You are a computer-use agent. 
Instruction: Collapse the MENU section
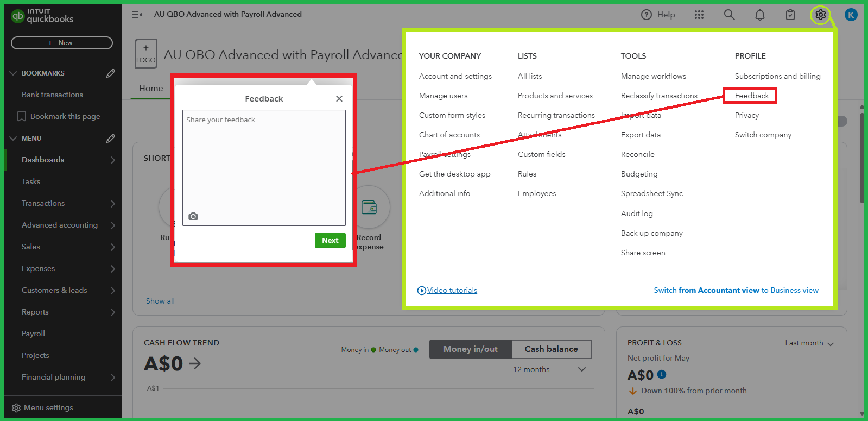click(x=13, y=138)
